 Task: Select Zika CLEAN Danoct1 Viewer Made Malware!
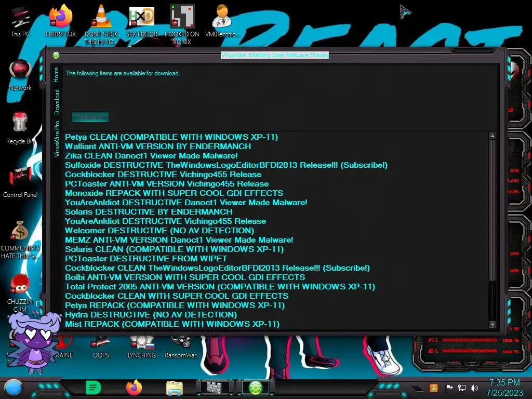[x=151, y=156]
